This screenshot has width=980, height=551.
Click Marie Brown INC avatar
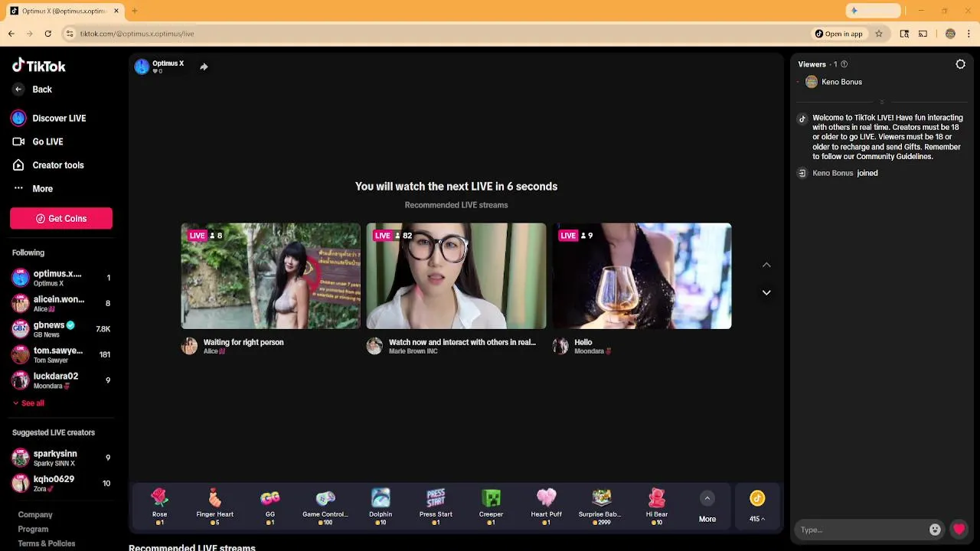(x=374, y=346)
